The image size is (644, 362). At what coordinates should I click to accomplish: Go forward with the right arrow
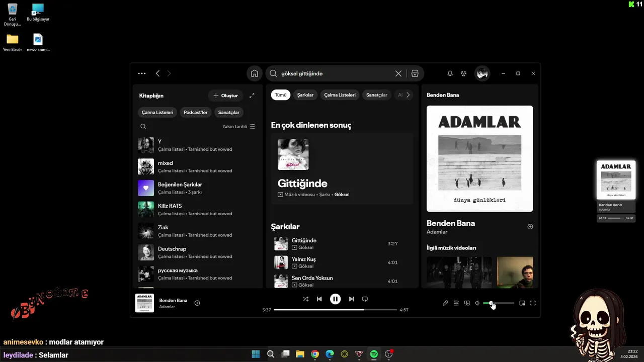[169, 73]
